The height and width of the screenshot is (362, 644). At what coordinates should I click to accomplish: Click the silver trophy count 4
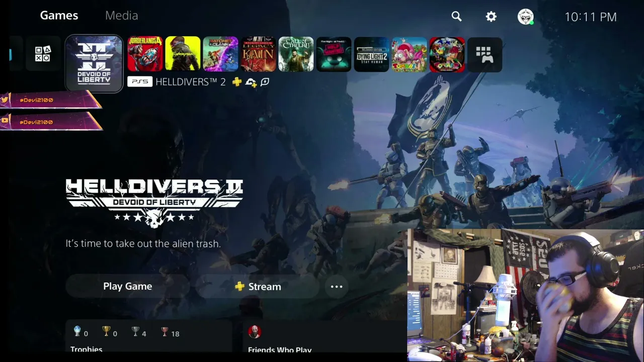144,333
